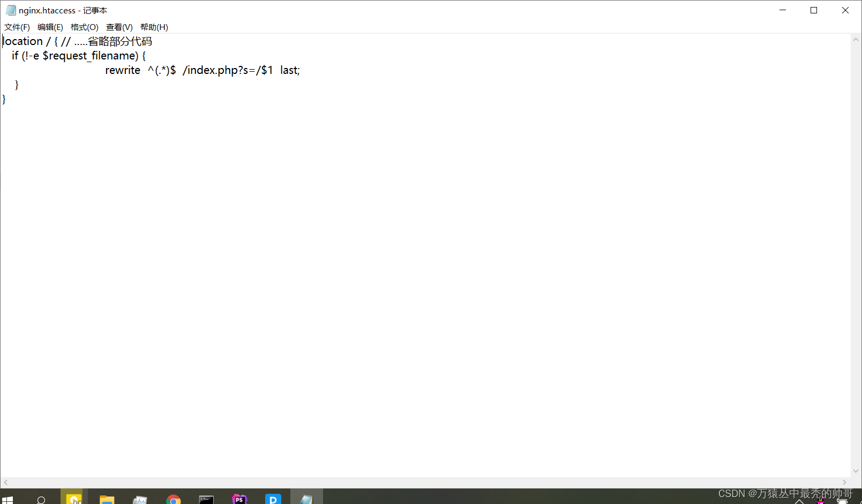Click the '^(.*)$' regex pattern text
Viewport: 862px width, 504px height.
pos(162,70)
